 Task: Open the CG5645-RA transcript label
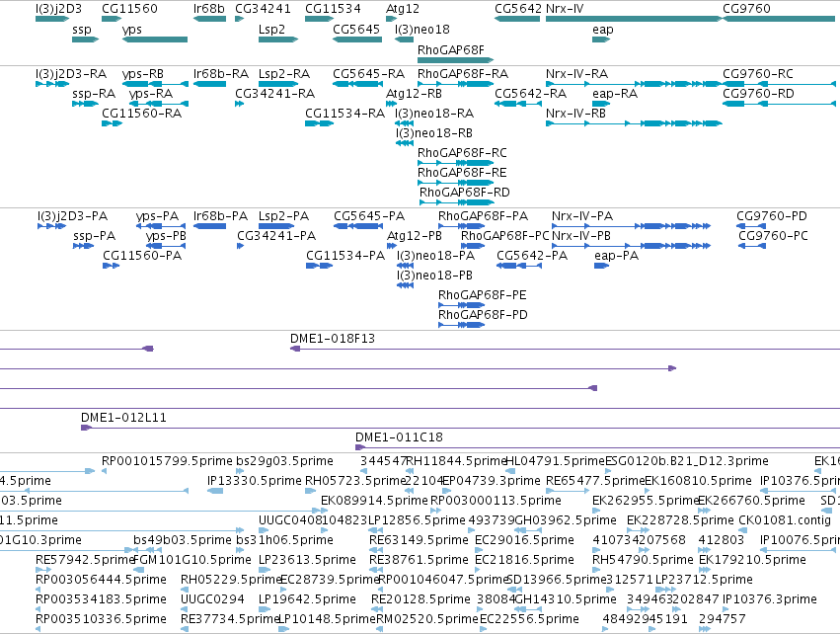coord(368,74)
